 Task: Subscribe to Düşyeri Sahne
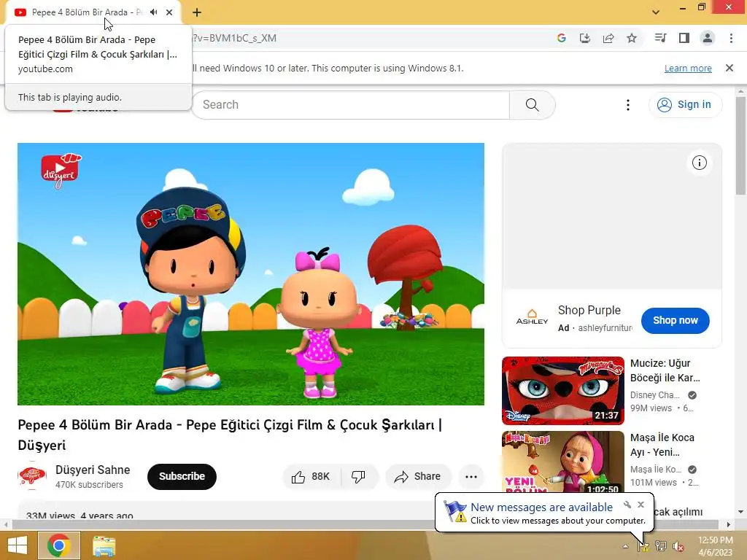[182, 476]
